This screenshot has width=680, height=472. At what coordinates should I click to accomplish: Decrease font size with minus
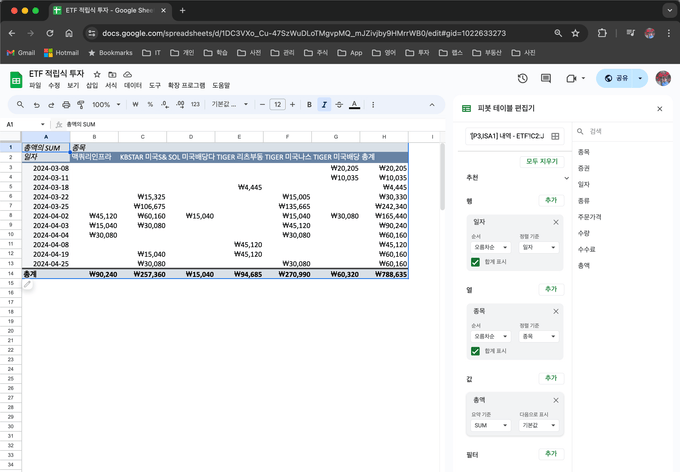pos(262,105)
